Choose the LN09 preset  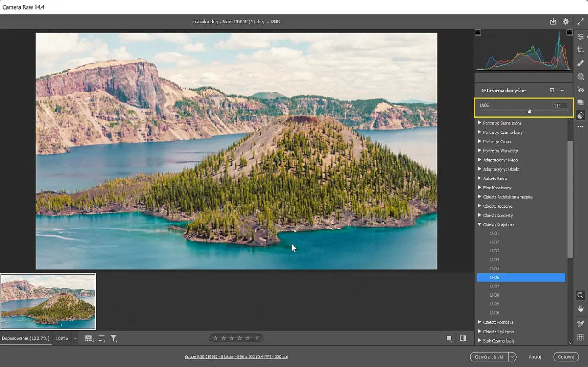click(494, 304)
